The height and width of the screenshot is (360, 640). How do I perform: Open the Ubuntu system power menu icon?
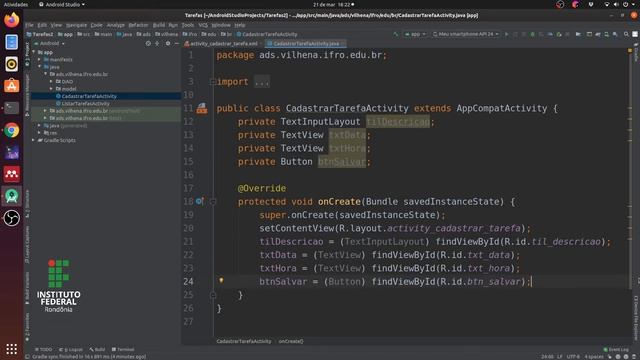(x=625, y=4)
